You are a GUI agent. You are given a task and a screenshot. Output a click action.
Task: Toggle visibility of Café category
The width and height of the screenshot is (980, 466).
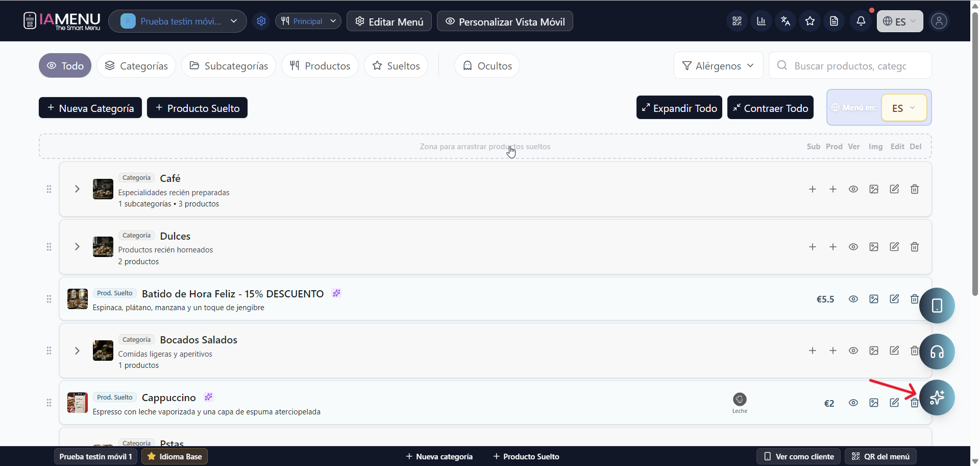[853, 190]
